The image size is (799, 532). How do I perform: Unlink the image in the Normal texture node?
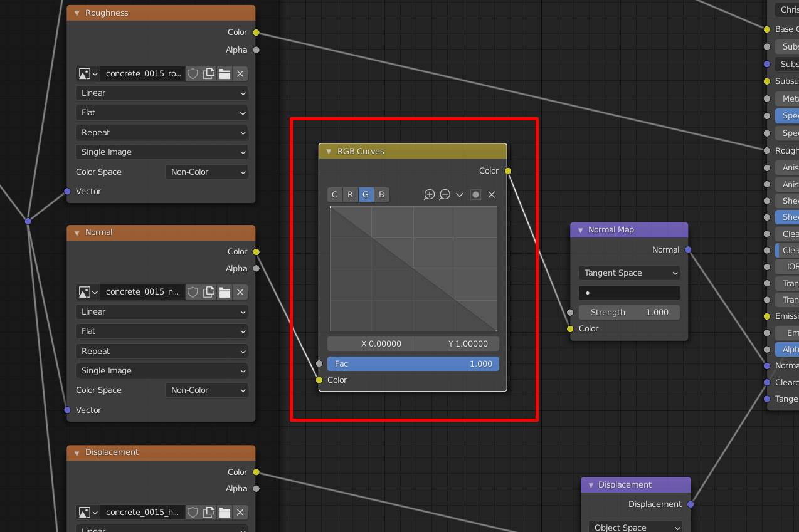click(x=240, y=292)
